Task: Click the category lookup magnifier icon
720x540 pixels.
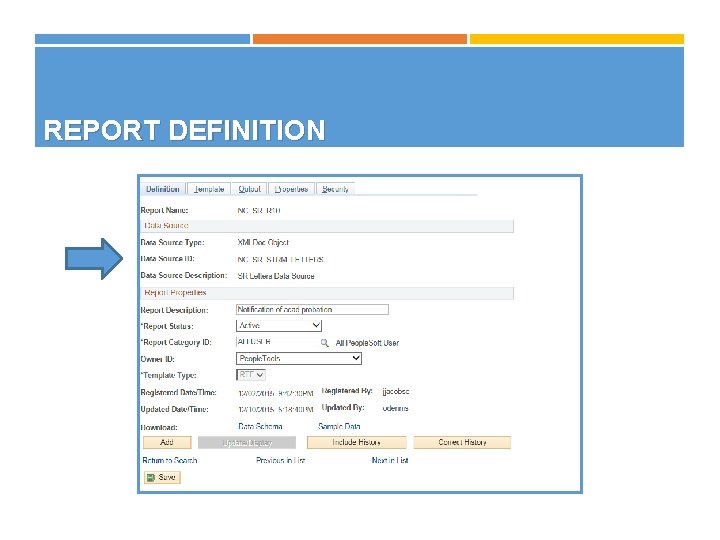Action: coord(325,343)
